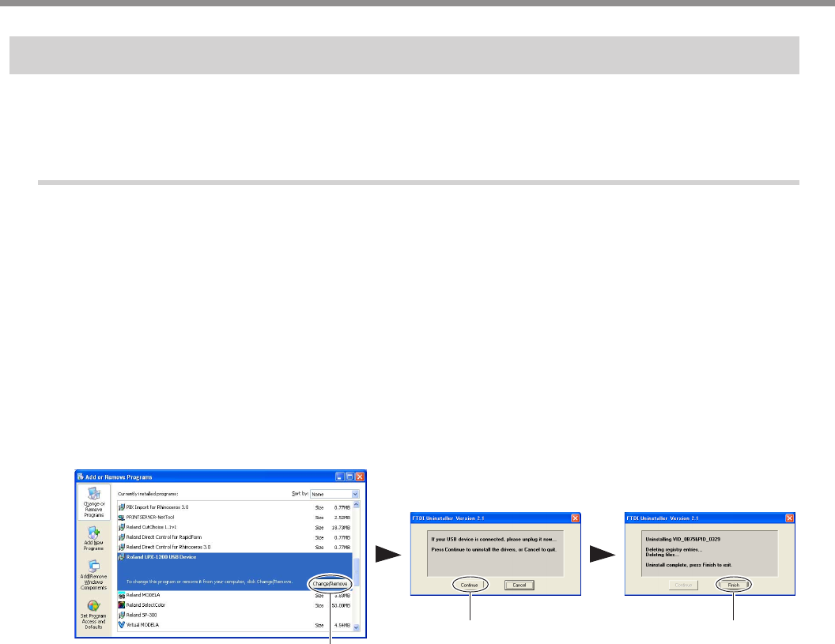Screen dimensions: 835x644
Task: Click the PIX Import for Rhinoceros 3.0 icon
Action: (122, 507)
